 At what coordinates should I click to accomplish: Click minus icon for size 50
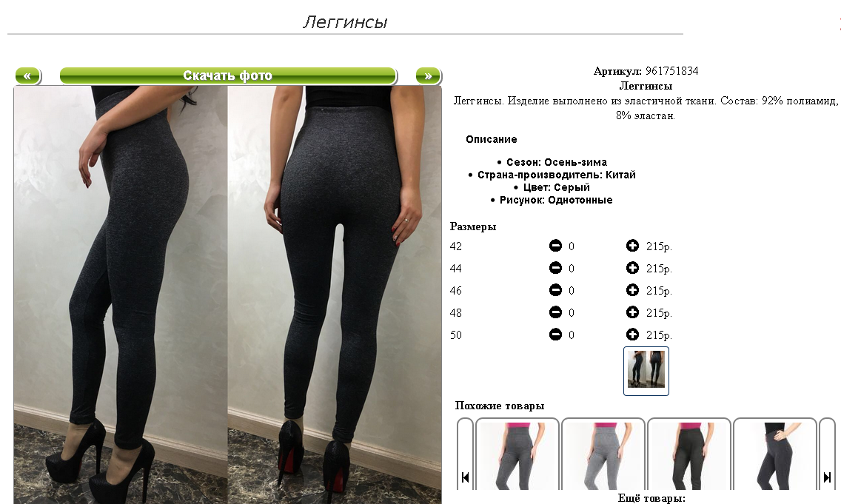(x=556, y=335)
